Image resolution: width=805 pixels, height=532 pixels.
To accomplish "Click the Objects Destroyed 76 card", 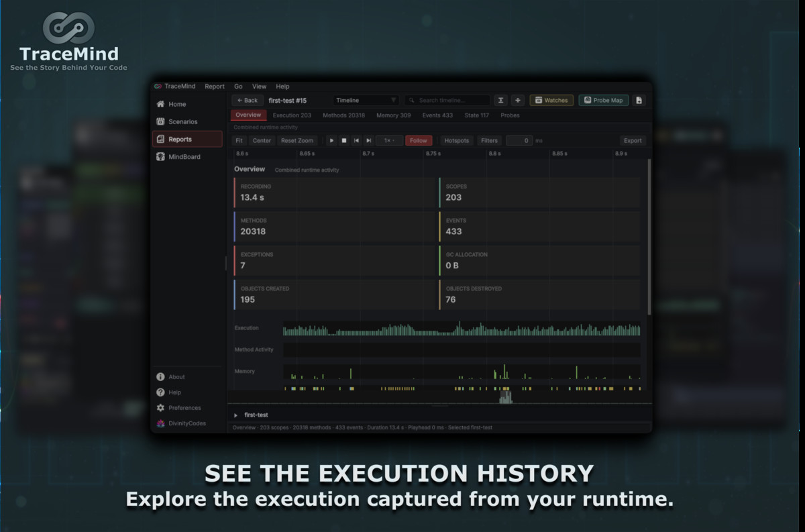I will (x=539, y=295).
